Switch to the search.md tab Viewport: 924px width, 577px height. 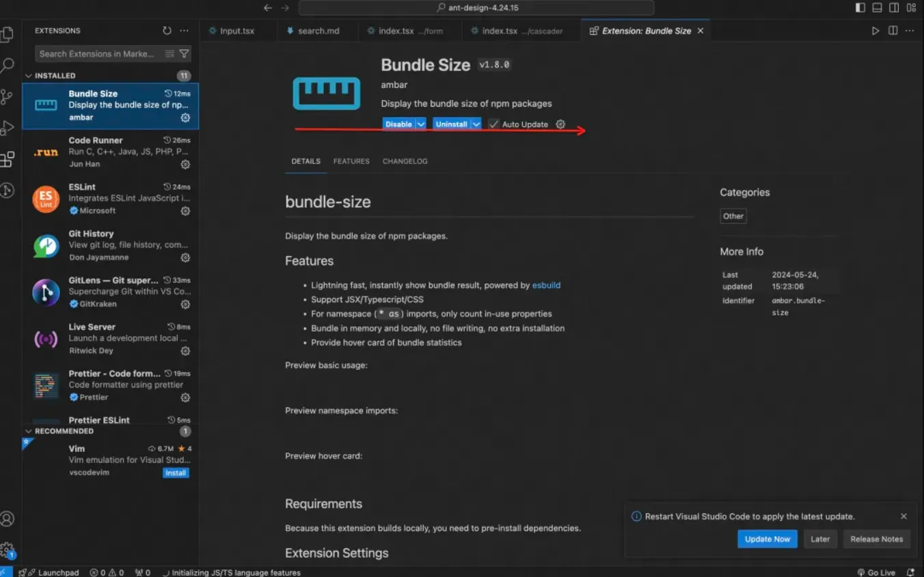318,31
